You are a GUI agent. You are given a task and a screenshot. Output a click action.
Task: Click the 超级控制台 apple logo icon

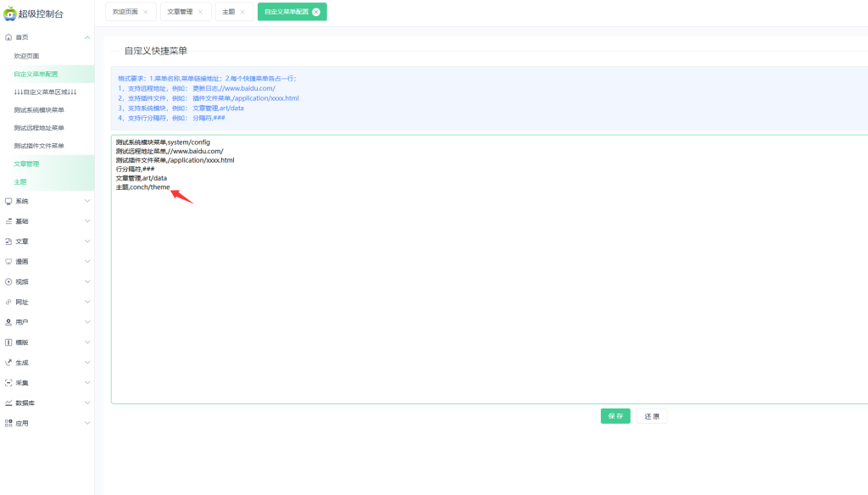click(x=10, y=13)
